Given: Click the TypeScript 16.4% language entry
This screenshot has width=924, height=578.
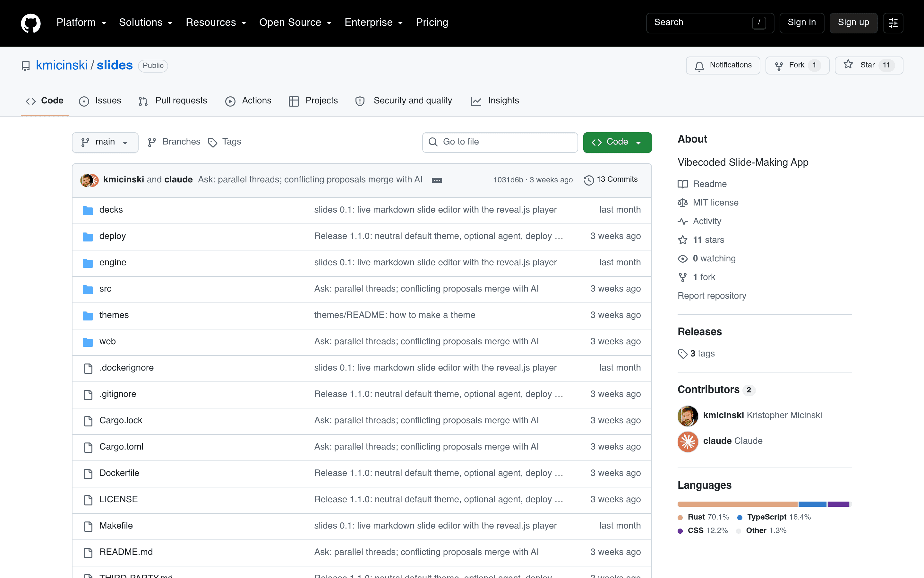Looking at the screenshot, I should 774,517.
